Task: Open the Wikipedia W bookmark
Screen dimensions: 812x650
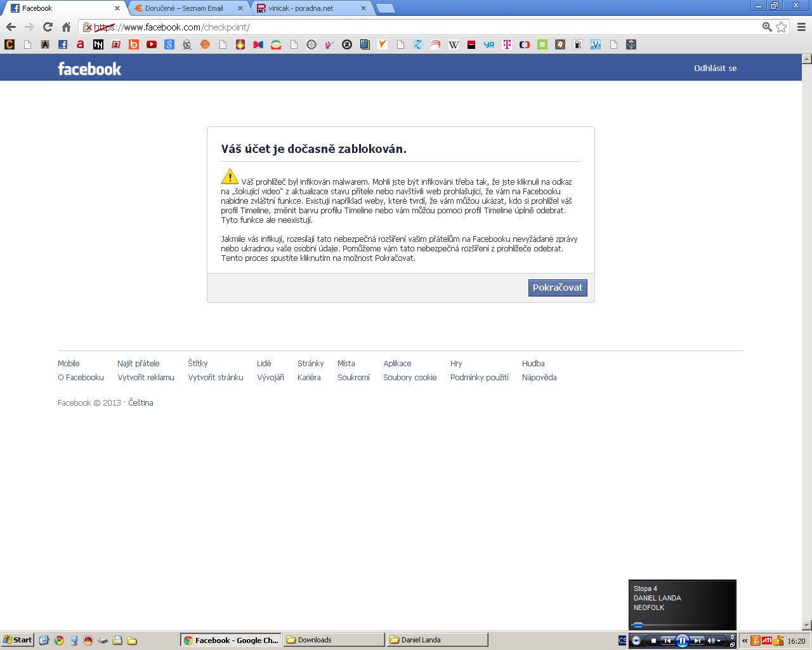Action: (454, 44)
